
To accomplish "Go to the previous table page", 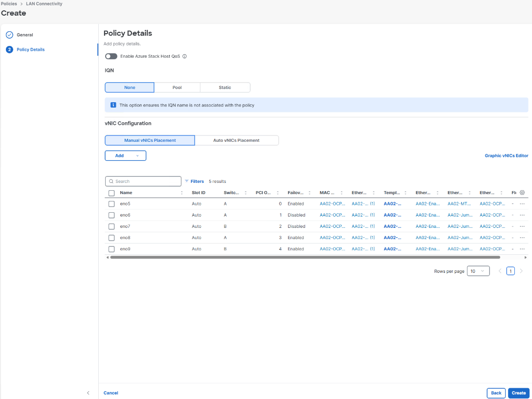I will point(500,271).
